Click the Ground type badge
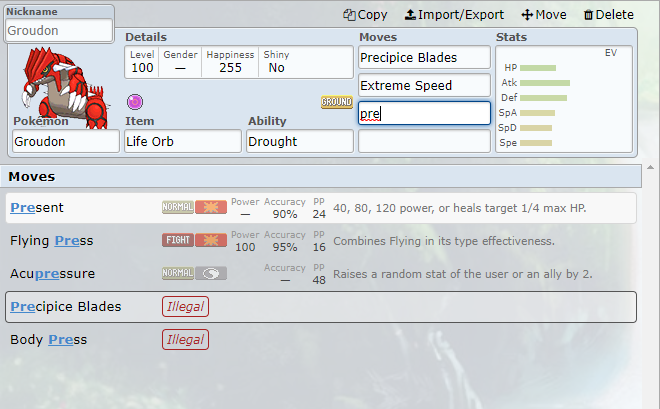 coord(337,102)
